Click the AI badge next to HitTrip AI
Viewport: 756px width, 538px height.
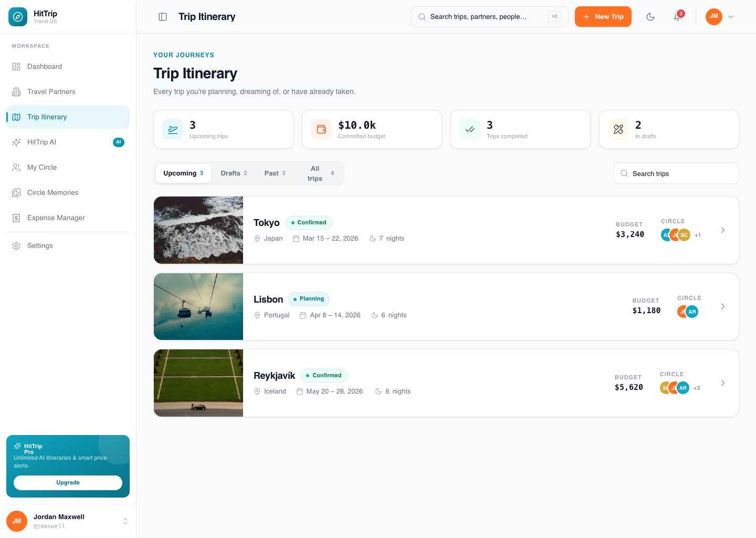(119, 142)
